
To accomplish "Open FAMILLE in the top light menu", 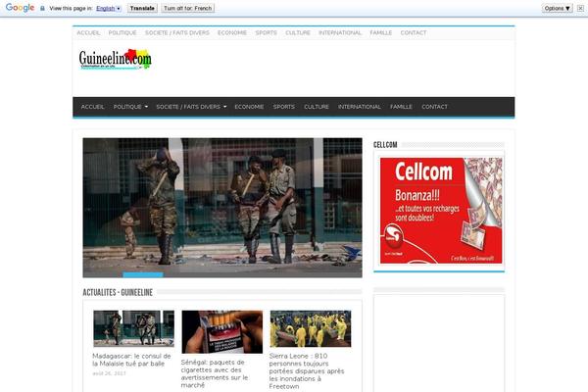I will point(380,33).
